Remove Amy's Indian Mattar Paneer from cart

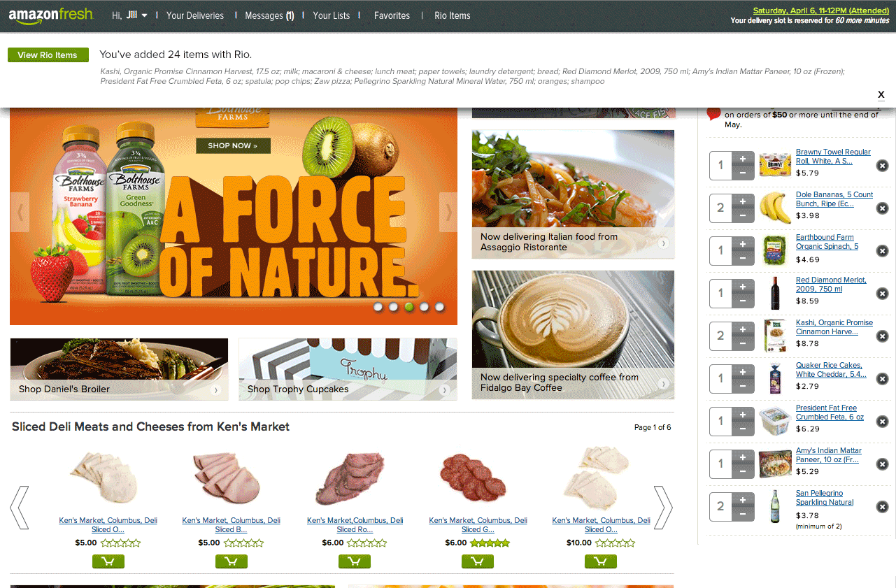click(882, 464)
